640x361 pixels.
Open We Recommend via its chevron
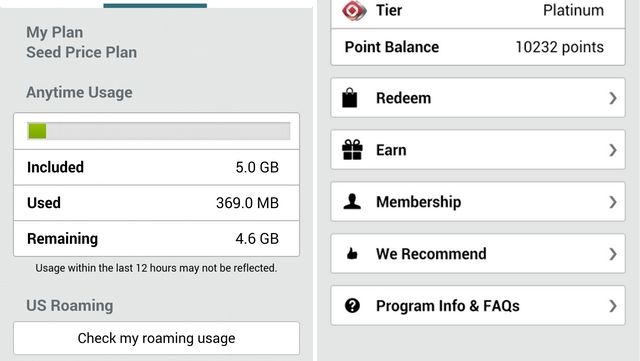click(612, 254)
